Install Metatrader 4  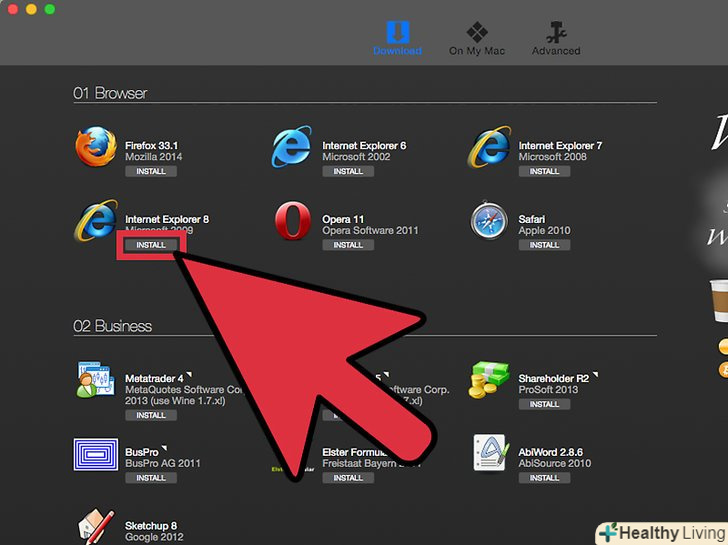(x=151, y=415)
